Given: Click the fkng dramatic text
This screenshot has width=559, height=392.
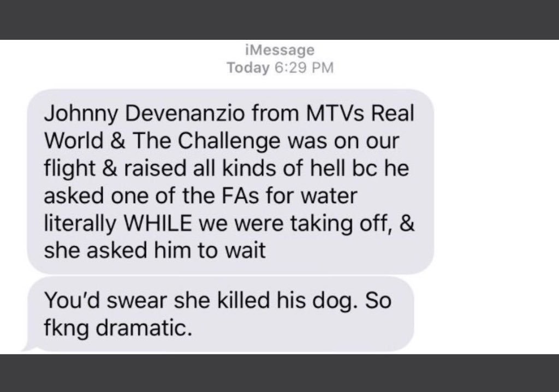Looking at the screenshot, I should pyautogui.click(x=118, y=328).
